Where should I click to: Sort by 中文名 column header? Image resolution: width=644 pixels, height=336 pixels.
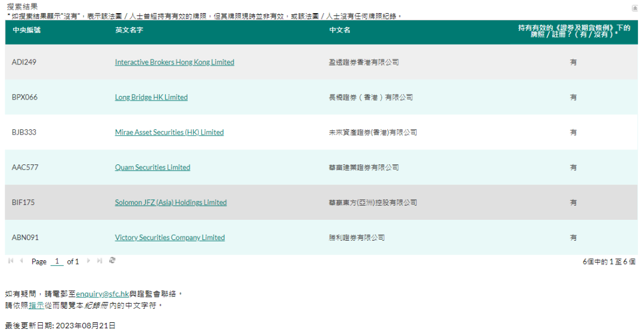[x=339, y=30]
